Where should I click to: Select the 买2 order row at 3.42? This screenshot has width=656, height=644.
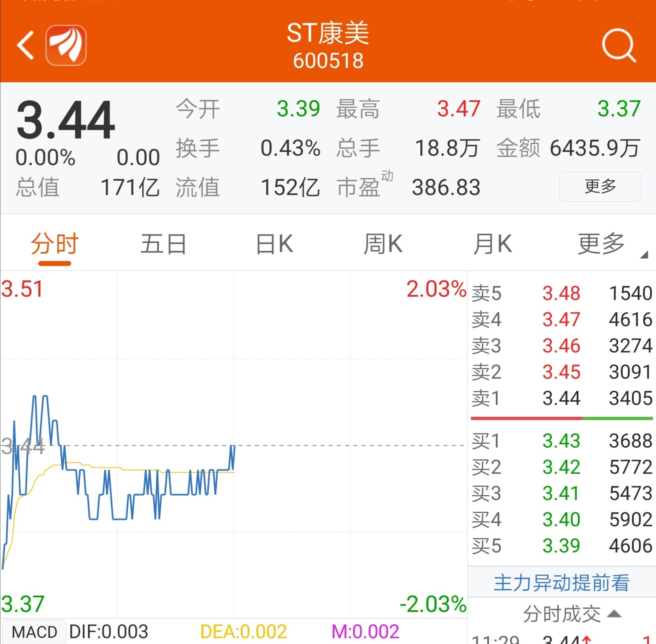(x=561, y=467)
